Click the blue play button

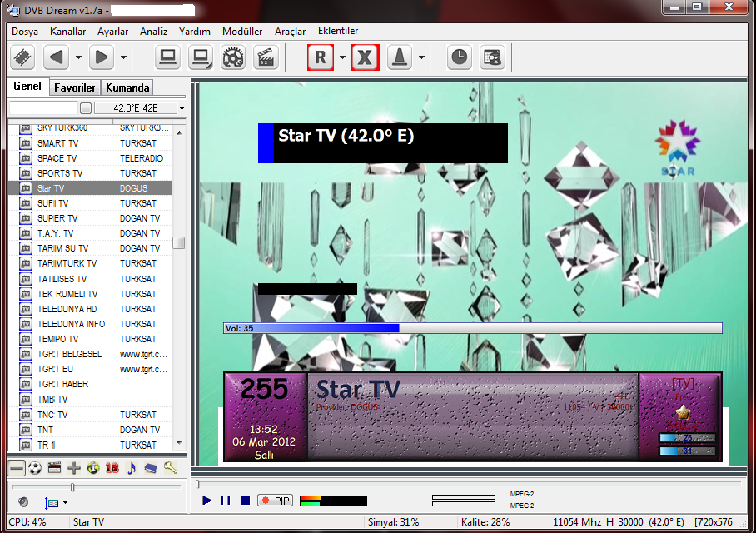tap(207, 501)
